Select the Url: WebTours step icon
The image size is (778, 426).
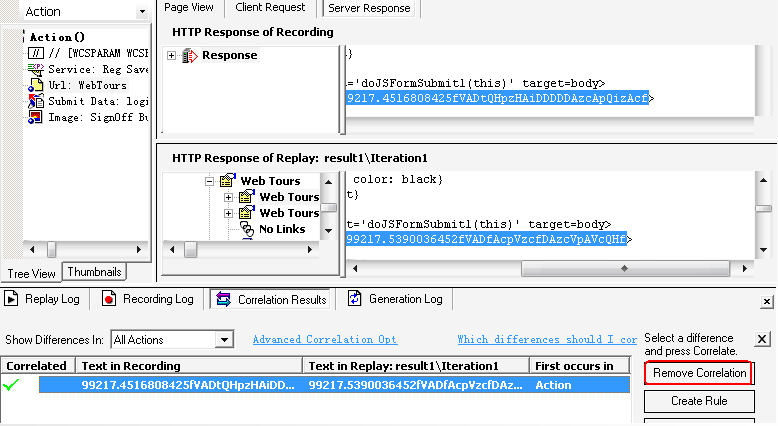[x=37, y=85]
